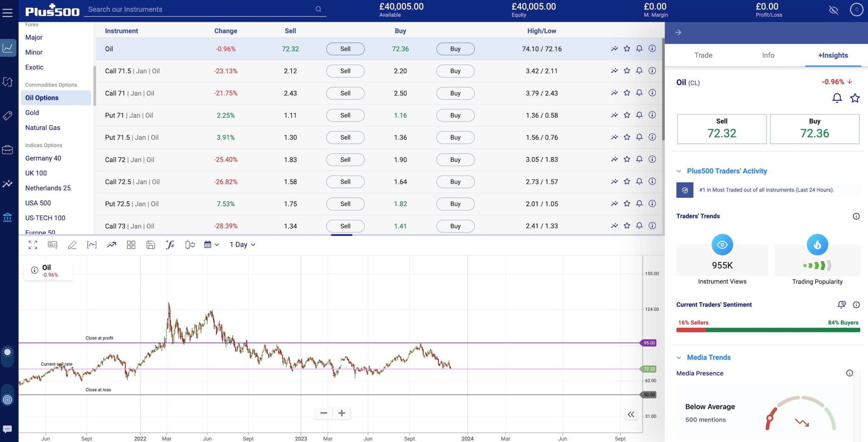Open the 1 Day timeframe dropdown
The width and height of the screenshot is (868, 442).
pos(242,245)
